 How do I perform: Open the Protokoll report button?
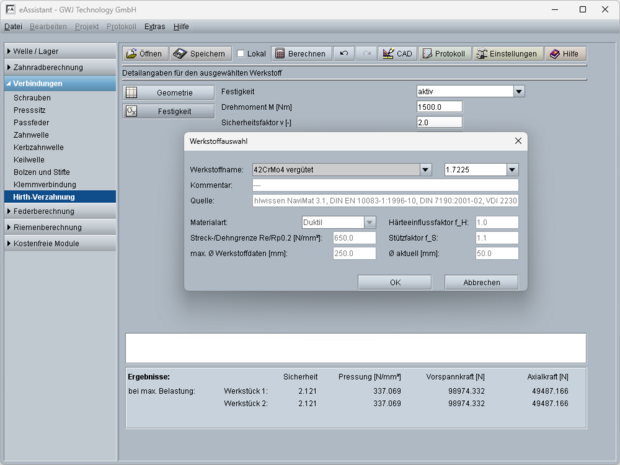click(x=444, y=53)
